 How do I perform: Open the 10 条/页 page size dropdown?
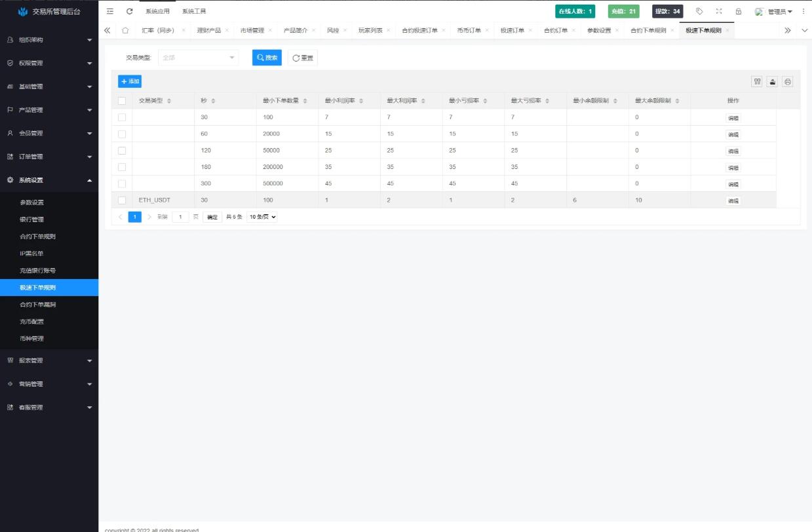(x=262, y=217)
